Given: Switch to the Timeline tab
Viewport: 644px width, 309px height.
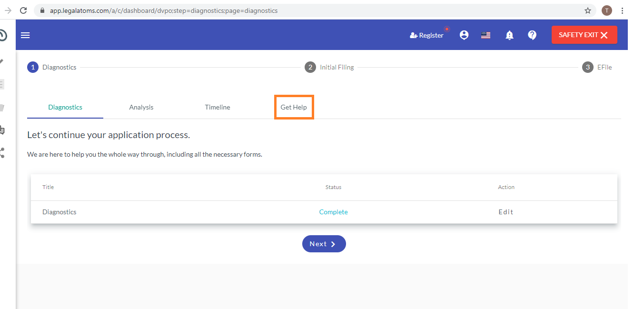Looking at the screenshot, I should [218, 107].
